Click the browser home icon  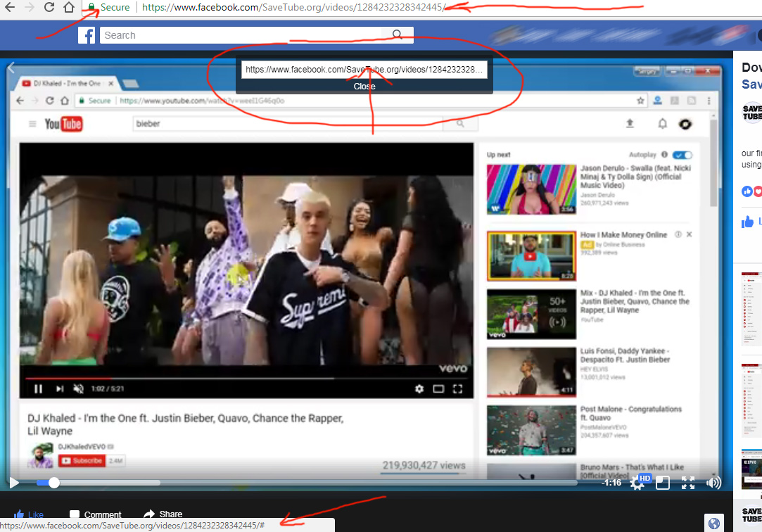click(x=69, y=8)
